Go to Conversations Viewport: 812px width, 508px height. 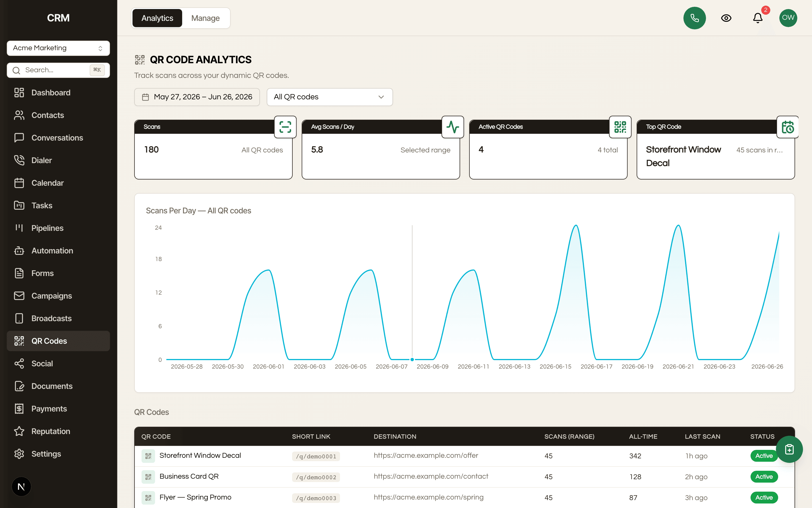coord(58,138)
